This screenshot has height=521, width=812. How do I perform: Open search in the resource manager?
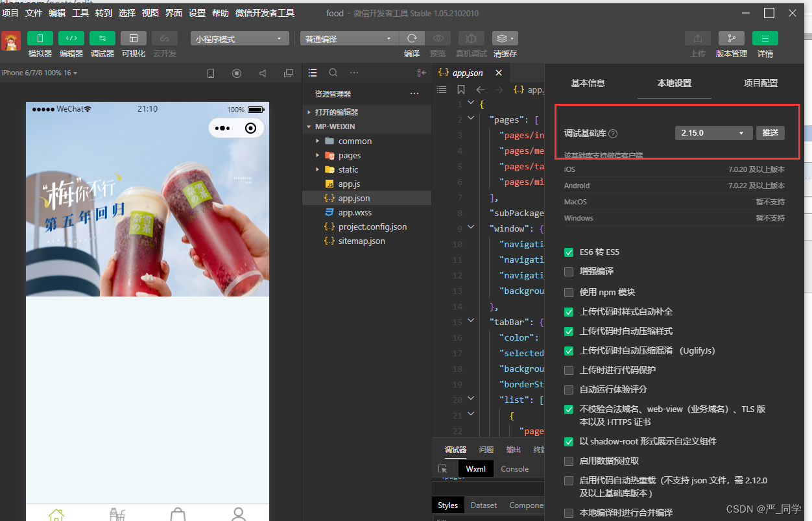(333, 73)
